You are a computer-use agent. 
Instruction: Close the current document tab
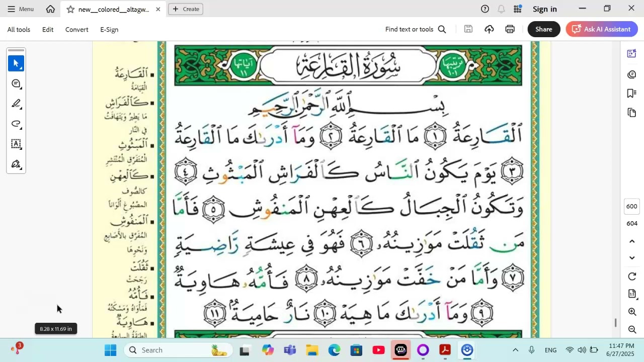tap(158, 9)
